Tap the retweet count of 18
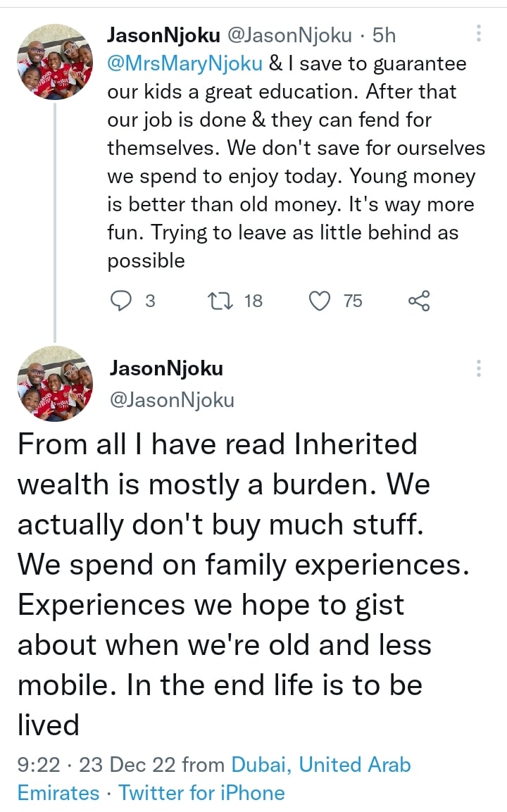 tap(252, 301)
